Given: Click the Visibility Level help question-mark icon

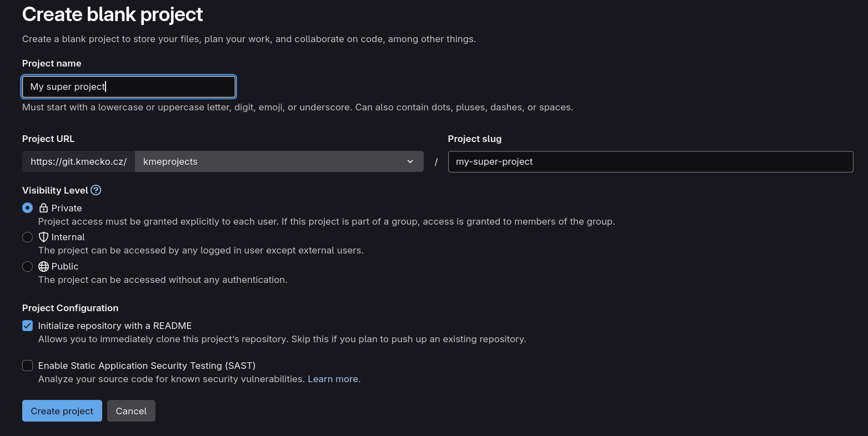Looking at the screenshot, I should tap(96, 190).
